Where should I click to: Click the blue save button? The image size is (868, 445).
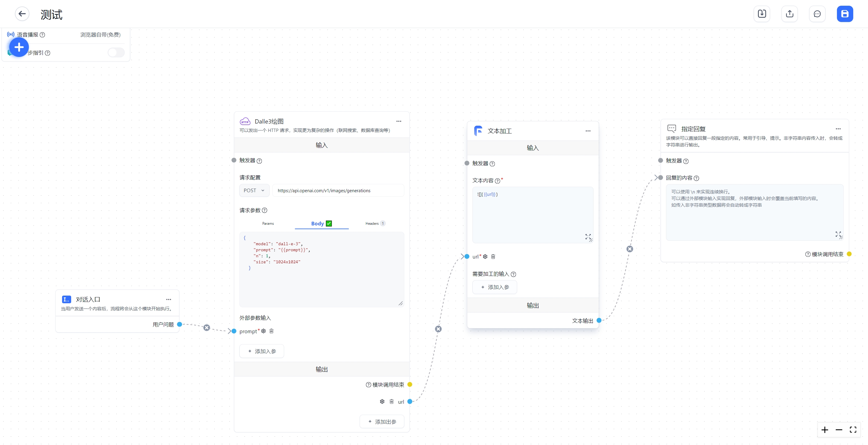point(844,14)
